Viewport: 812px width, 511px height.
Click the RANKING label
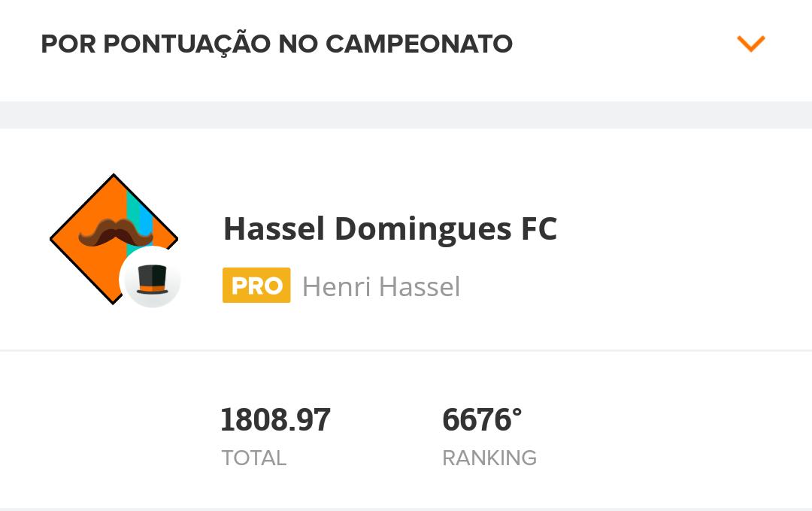[x=489, y=458]
